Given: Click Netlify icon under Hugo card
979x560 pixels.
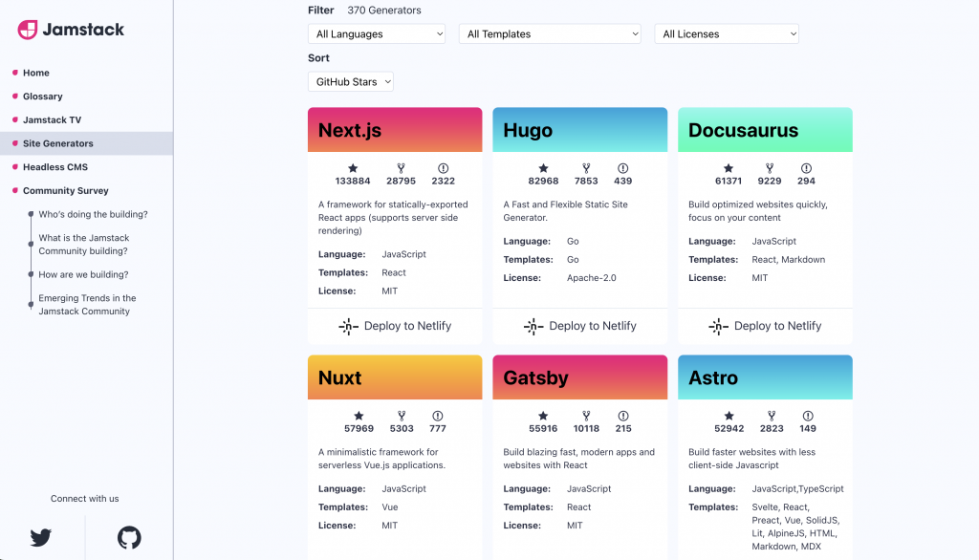Looking at the screenshot, I should (x=533, y=326).
